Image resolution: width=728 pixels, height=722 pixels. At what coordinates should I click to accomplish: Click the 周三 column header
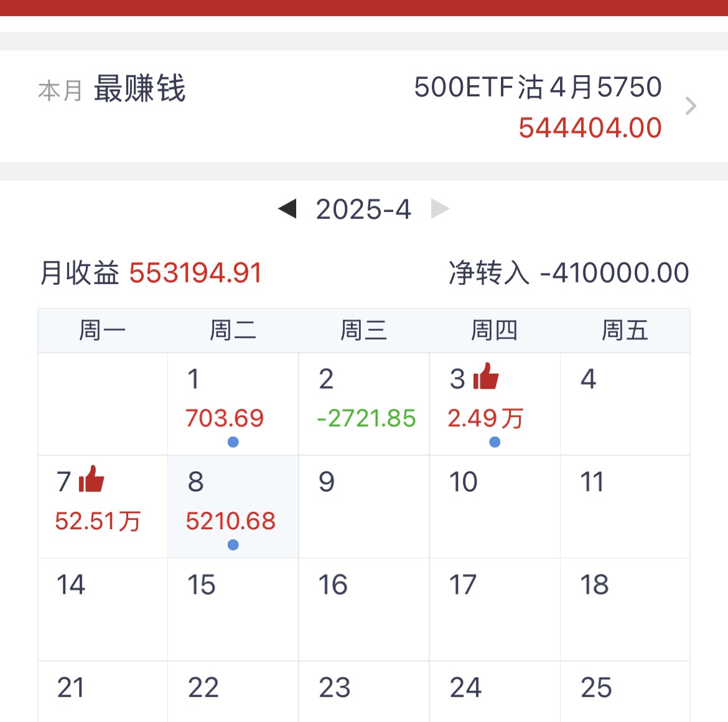[x=364, y=330]
